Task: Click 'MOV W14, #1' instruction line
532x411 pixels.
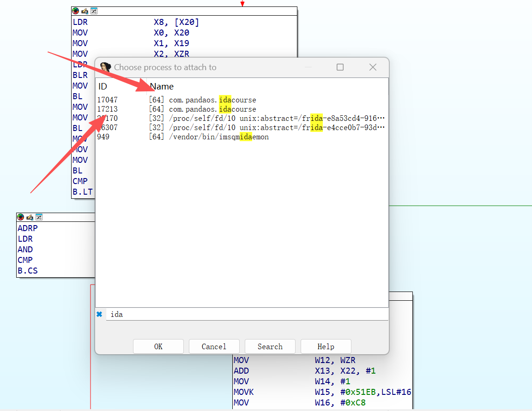Action: coord(292,381)
